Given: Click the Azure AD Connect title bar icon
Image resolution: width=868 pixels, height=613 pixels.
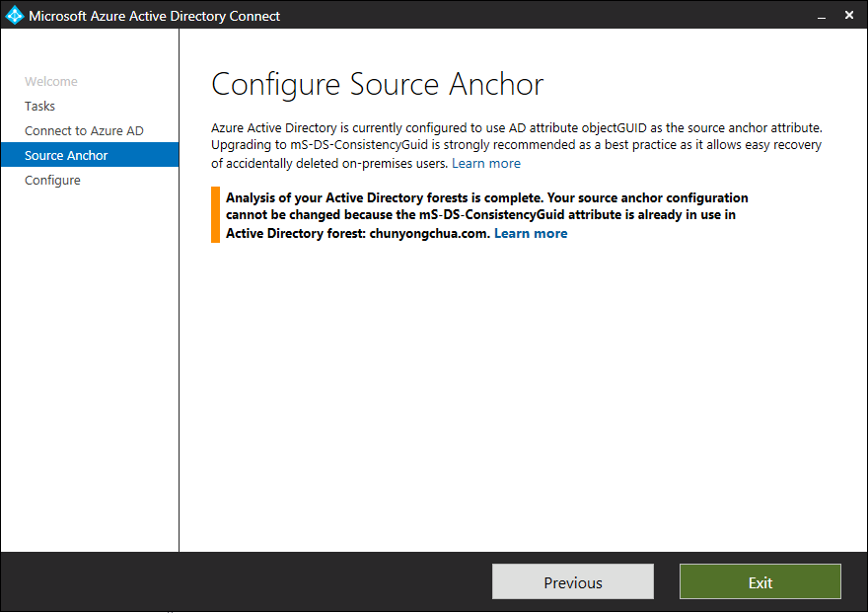Looking at the screenshot, I should click(14, 15).
